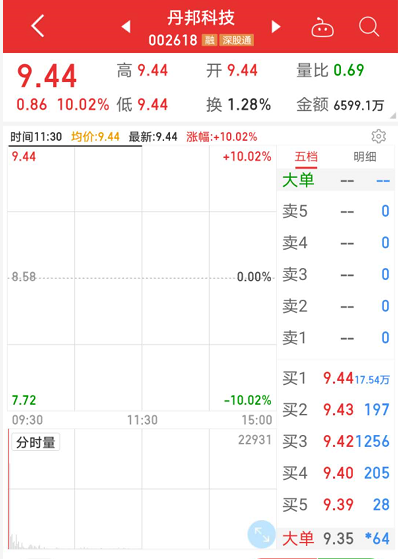Screen dimensions: 398x559
Task: Tap the 卖1 ask row
Action: [x=336, y=338]
